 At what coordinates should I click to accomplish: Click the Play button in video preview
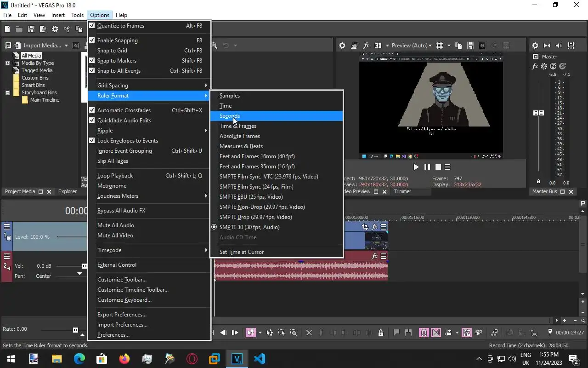(416, 167)
